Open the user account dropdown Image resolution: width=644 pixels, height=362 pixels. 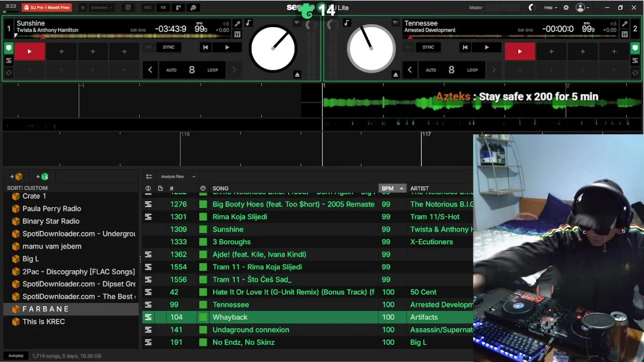583,8
